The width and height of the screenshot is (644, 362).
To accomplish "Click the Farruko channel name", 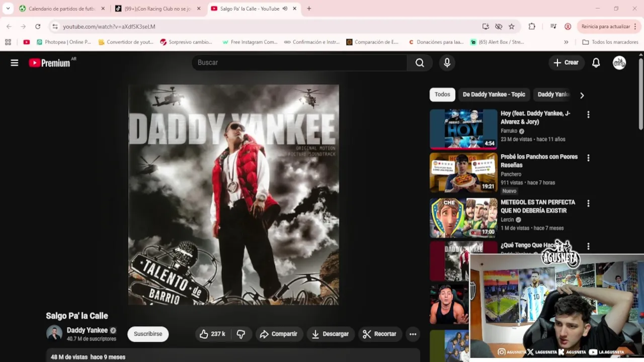I will [x=509, y=131].
